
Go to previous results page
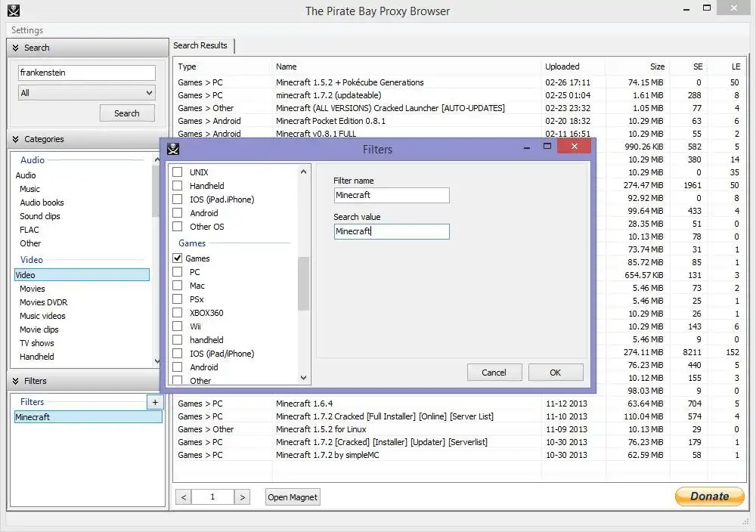[183, 496]
